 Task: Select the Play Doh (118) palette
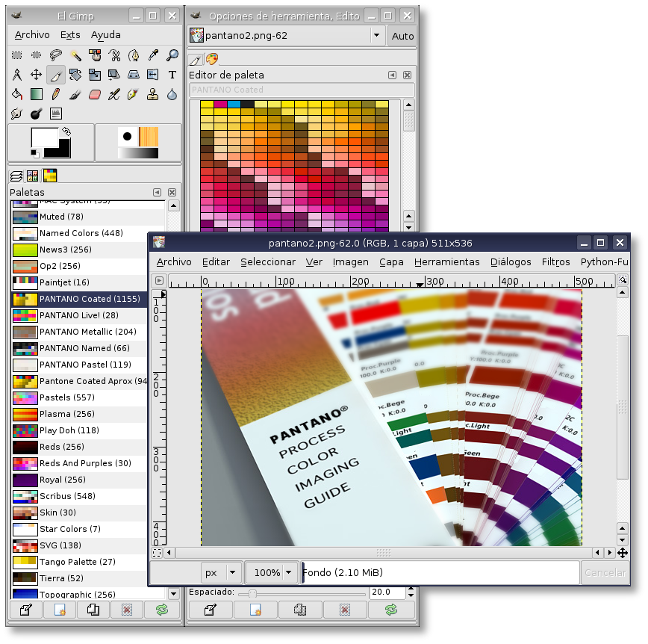79,430
